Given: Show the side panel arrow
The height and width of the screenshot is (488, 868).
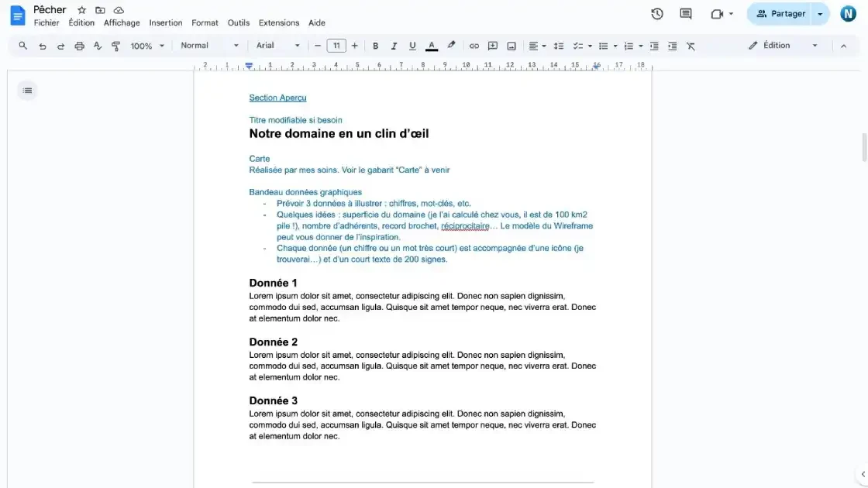Looking at the screenshot, I should point(863,474).
